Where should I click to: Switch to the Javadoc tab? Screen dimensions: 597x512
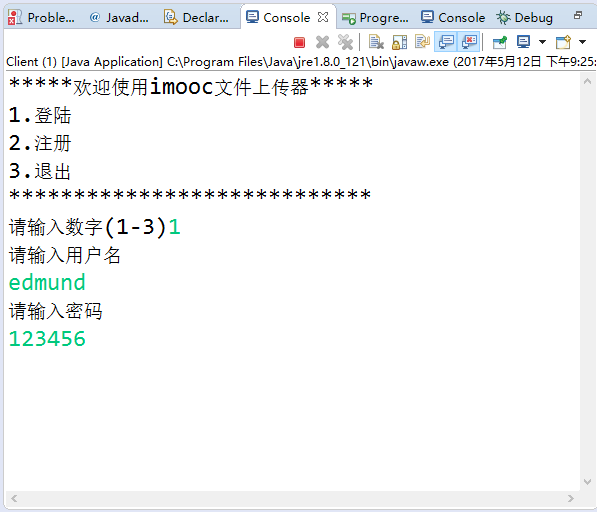[x=119, y=18]
